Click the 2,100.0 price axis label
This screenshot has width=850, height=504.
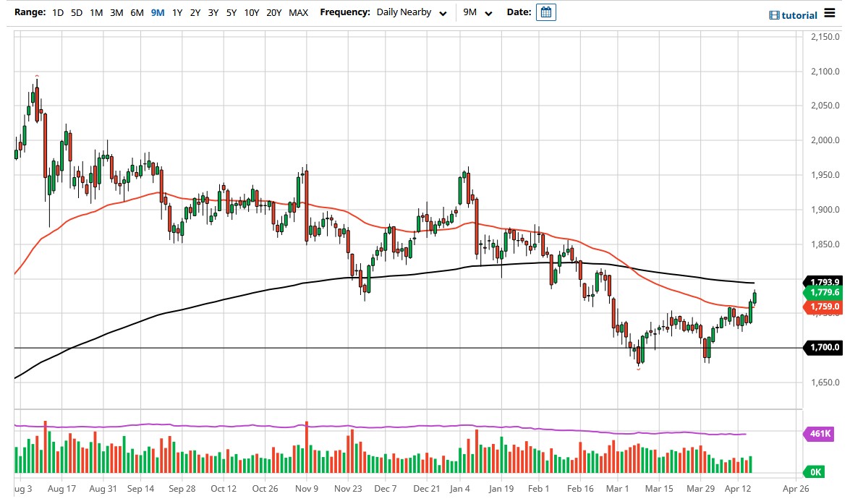(x=825, y=72)
